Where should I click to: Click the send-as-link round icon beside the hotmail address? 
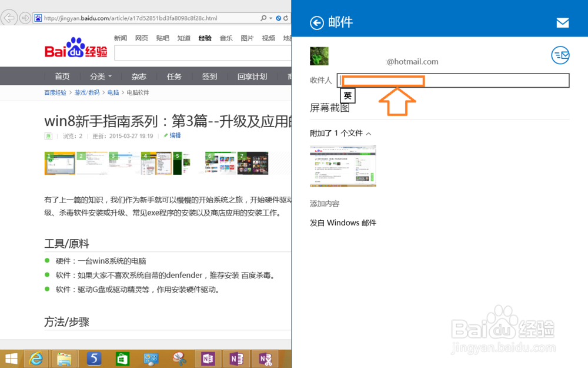tap(560, 55)
